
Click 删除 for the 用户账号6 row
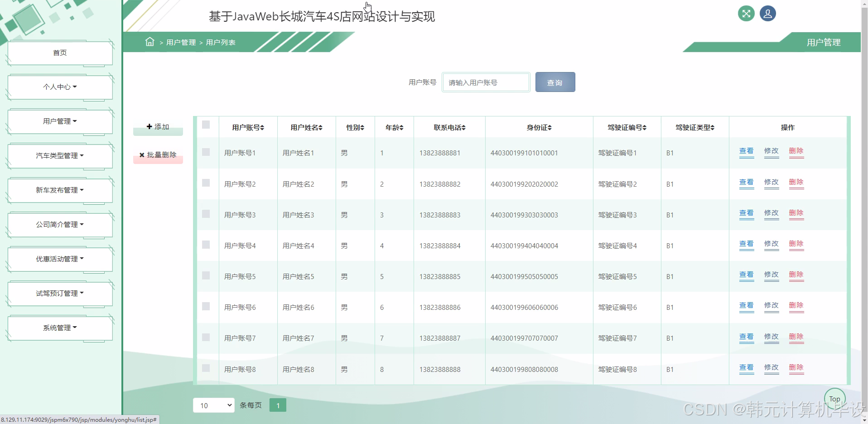tap(796, 306)
